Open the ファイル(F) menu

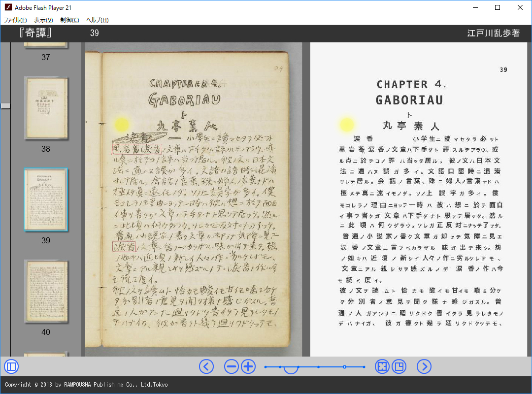click(15, 20)
